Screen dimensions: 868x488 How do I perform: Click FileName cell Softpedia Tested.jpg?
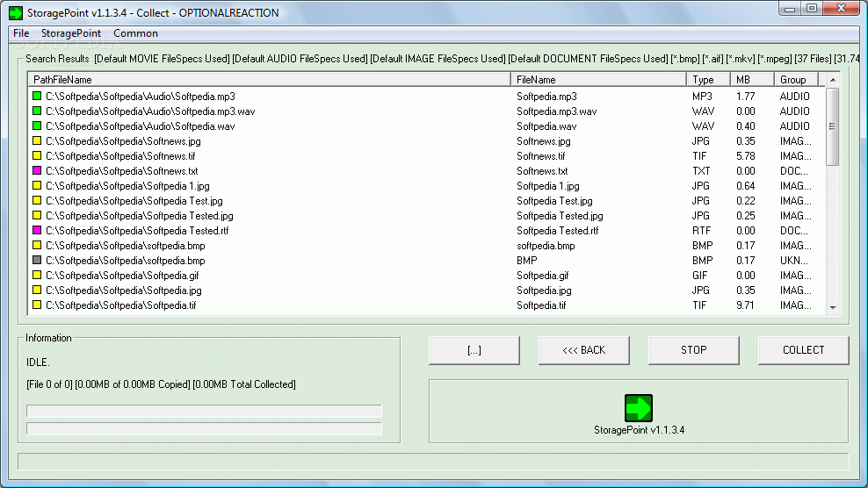560,216
